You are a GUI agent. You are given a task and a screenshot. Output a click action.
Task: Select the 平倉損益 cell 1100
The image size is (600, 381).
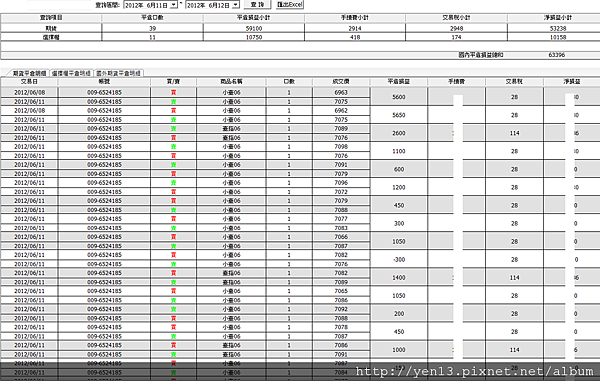coord(399,151)
